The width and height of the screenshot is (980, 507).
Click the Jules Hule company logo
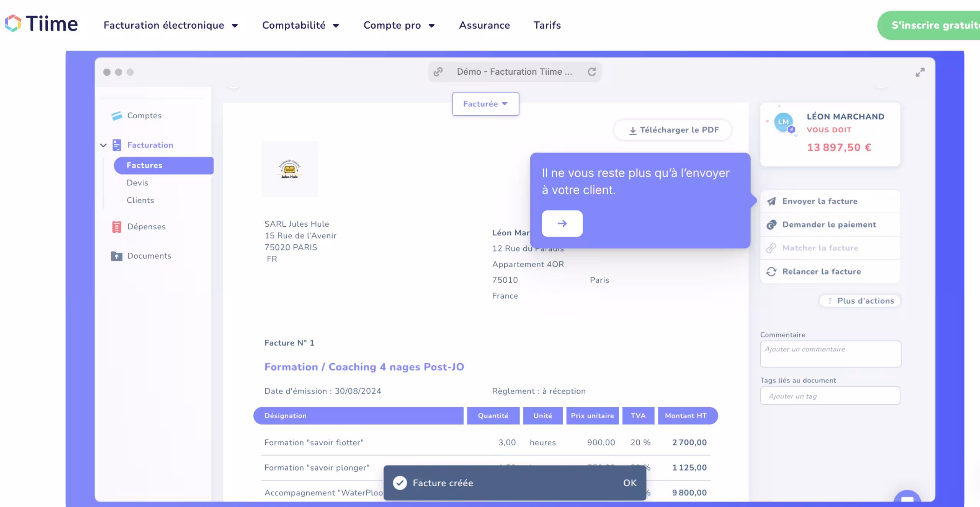(289, 169)
